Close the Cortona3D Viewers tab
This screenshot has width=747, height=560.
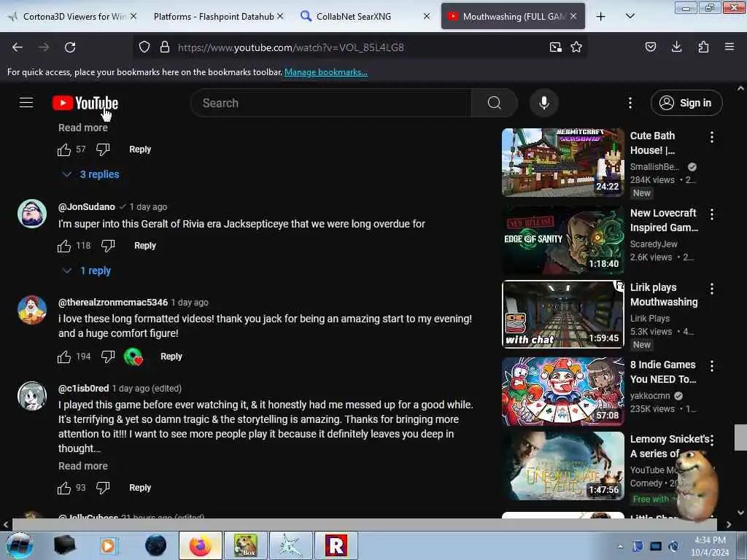click(133, 16)
